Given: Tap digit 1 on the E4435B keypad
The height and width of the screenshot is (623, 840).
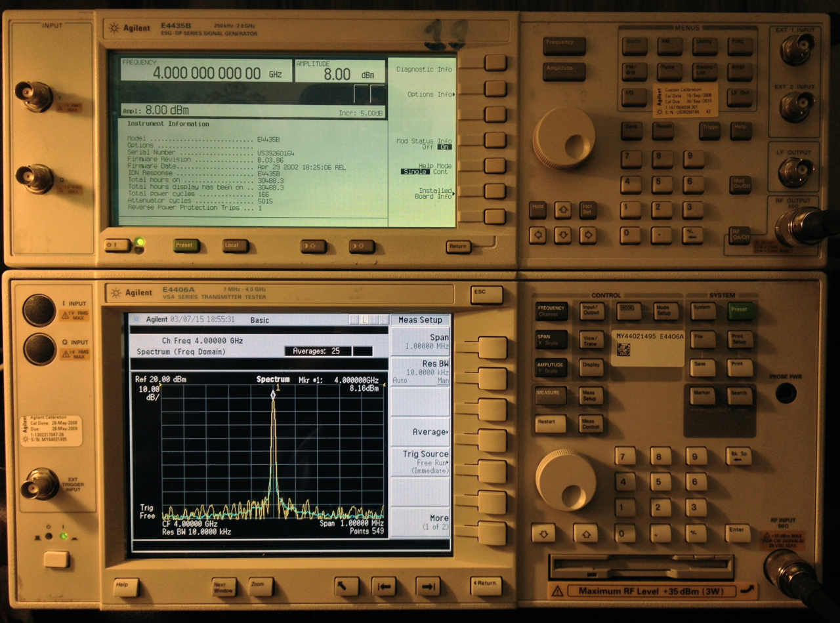Looking at the screenshot, I should click(631, 210).
